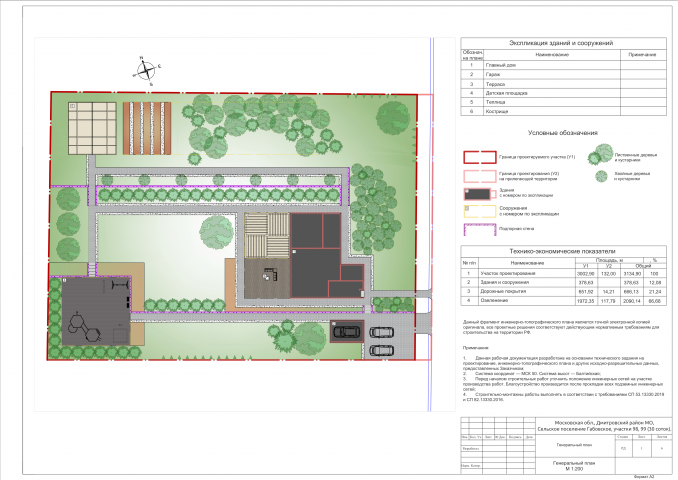
Task: Click the dark playground area on the plan
Action: click(96, 311)
